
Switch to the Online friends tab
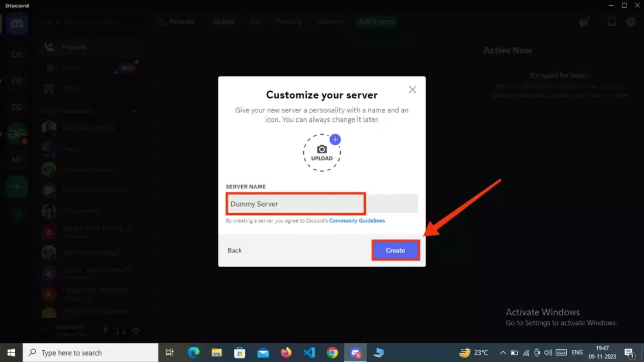(224, 21)
